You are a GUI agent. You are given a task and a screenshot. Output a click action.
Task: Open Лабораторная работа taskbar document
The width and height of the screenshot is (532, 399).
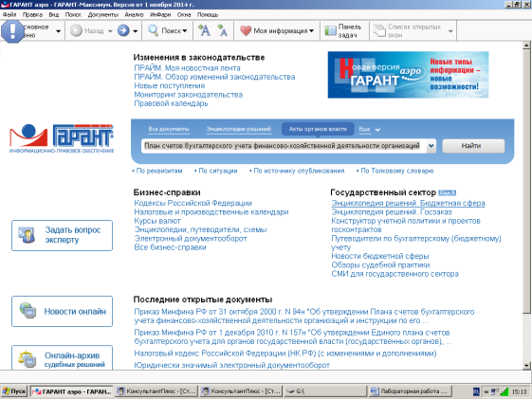pos(411,391)
